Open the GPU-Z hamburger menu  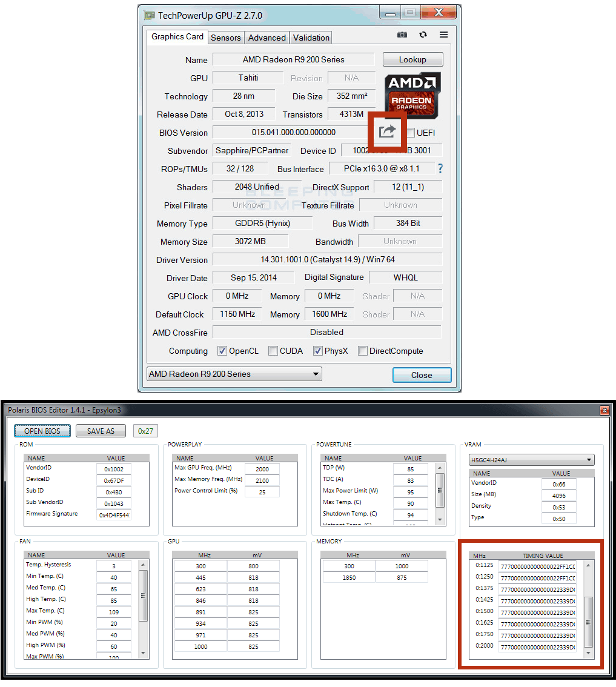click(x=443, y=35)
